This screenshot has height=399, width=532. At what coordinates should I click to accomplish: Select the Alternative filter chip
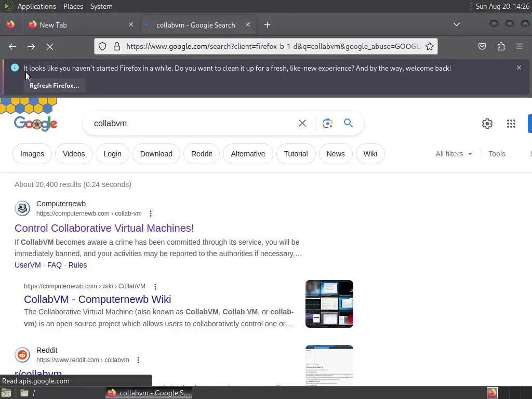[248, 154]
